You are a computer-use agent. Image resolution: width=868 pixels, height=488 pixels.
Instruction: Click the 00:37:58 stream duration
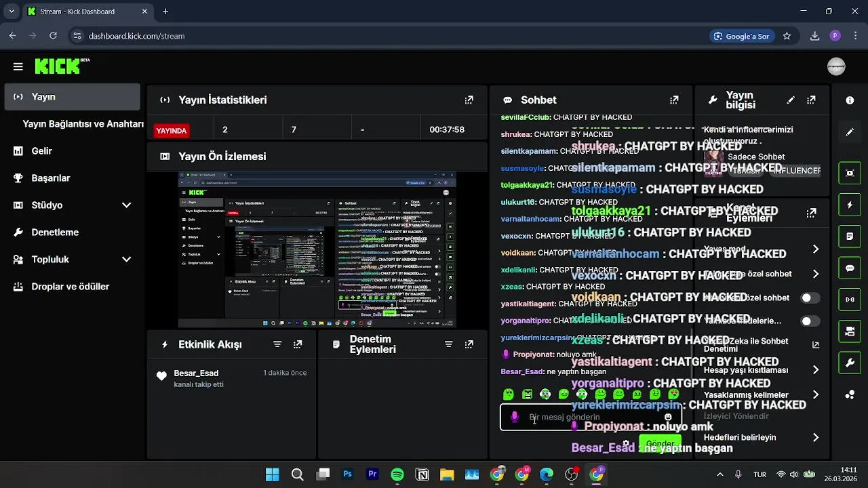447,129
